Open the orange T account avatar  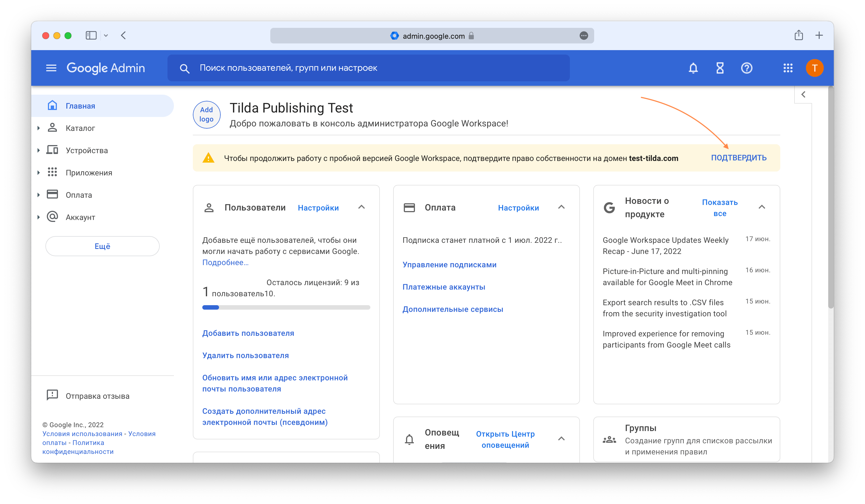point(815,68)
